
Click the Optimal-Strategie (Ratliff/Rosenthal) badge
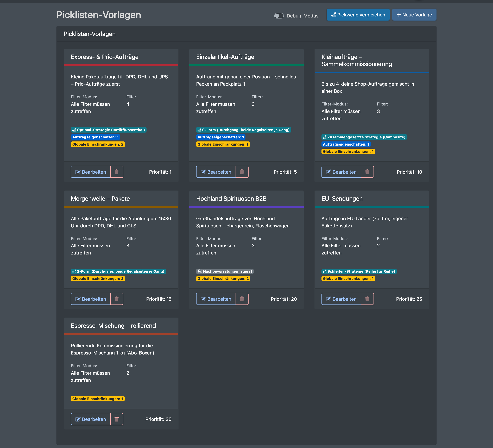click(109, 130)
